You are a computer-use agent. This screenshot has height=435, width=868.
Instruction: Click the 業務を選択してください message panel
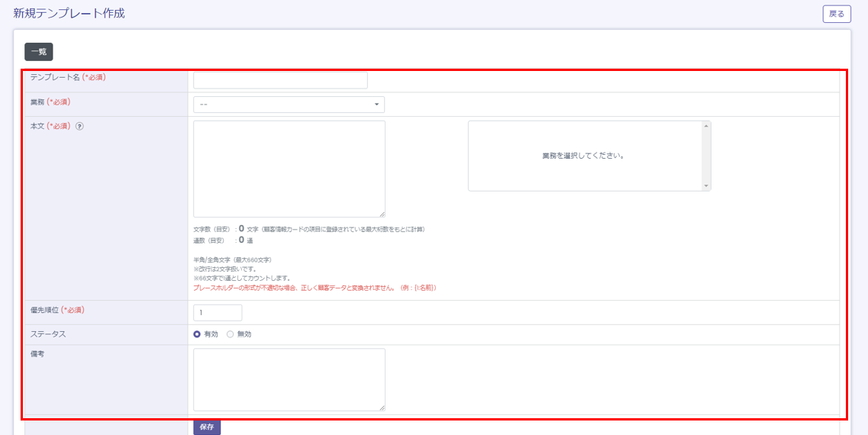click(583, 156)
